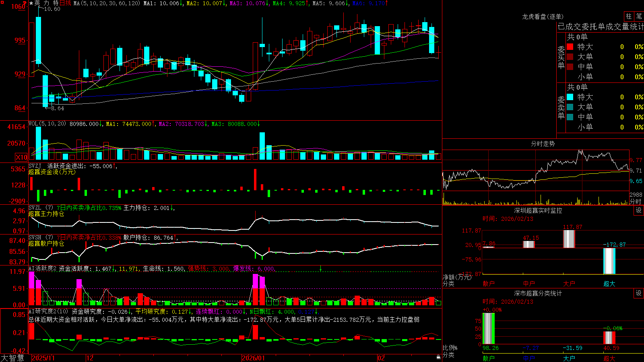The height and width of the screenshot is (362, 644).
Task: Select the SVSH (7) indicator label
Action: [40, 238]
